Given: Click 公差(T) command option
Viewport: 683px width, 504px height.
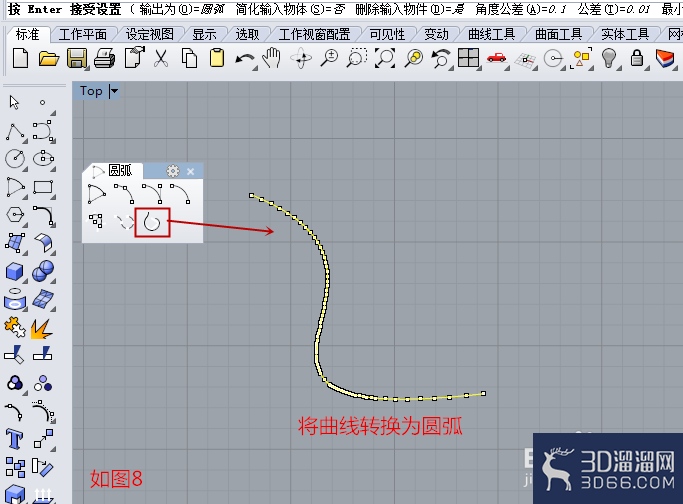Looking at the screenshot, I should click(x=614, y=9).
